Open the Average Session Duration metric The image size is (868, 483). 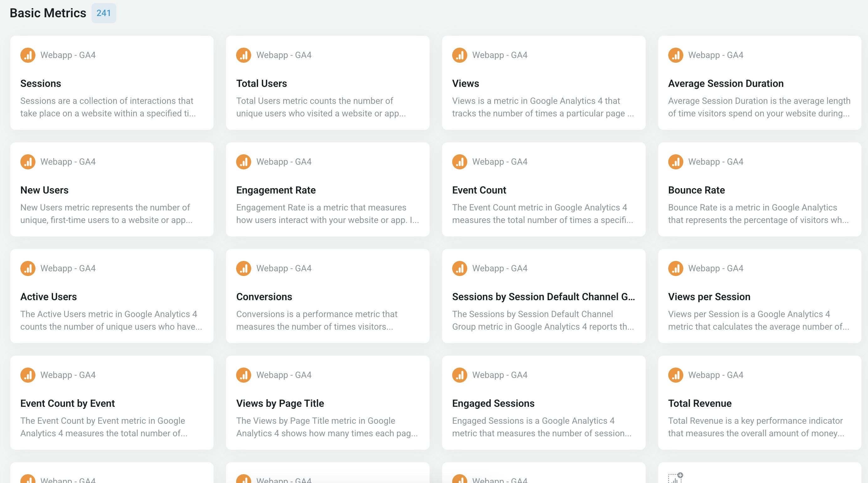pos(725,84)
